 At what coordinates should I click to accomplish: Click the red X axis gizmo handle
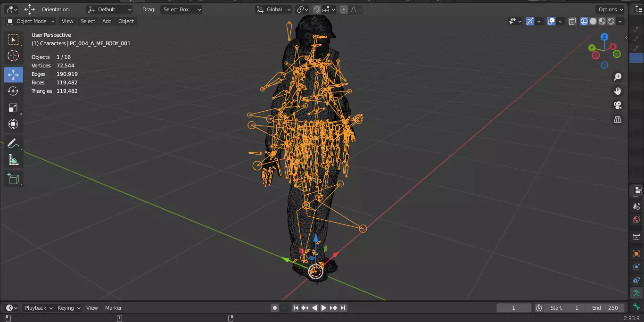click(x=613, y=47)
